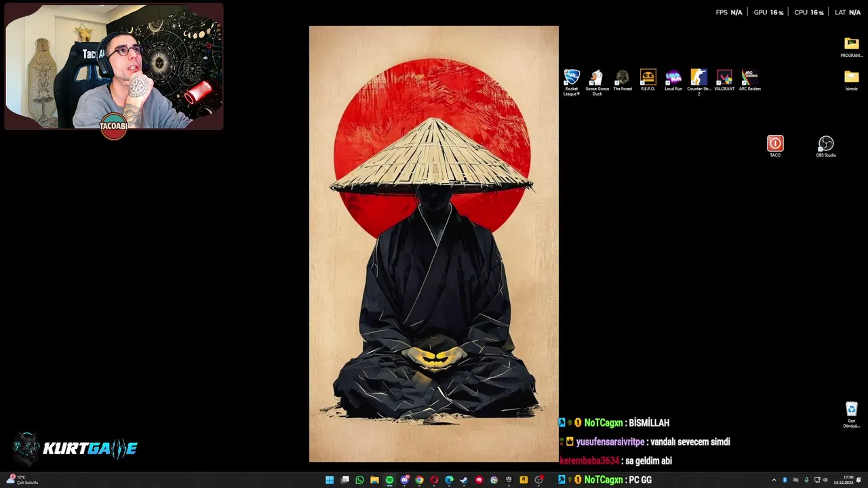
Task: Click the samurai wallpaper image
Action: tap(434, 244)
